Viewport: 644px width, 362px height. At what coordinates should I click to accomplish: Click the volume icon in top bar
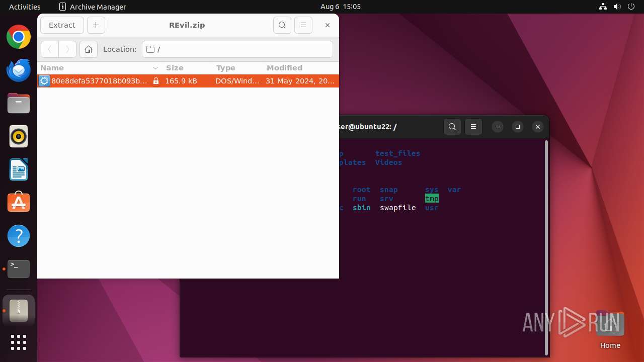coord(617,7)
